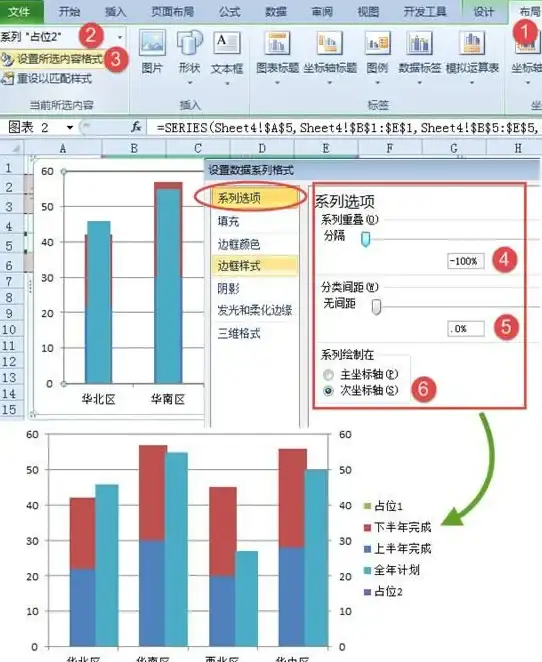
Task: Insert a picture with the 图片 icon
Action: [152, 43]
